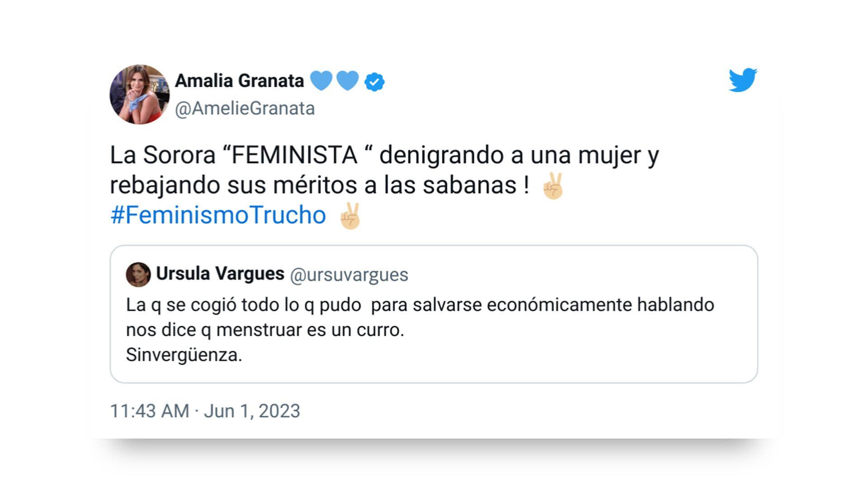Image resolution: width=868 pixels, height=488 pixels.
Task: Click the word 'Sinvergüenza.' in the quoted tweet
Action: pos(184,355)
